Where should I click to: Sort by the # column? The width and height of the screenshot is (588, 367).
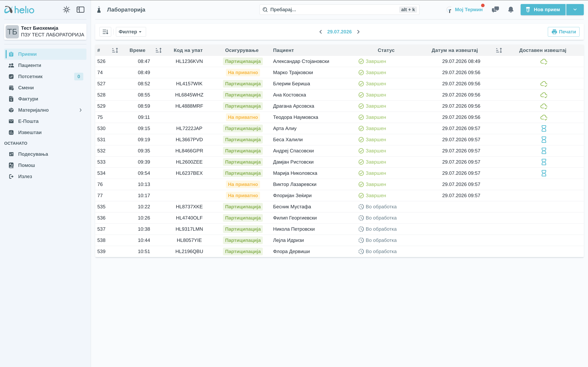point(115,50)
